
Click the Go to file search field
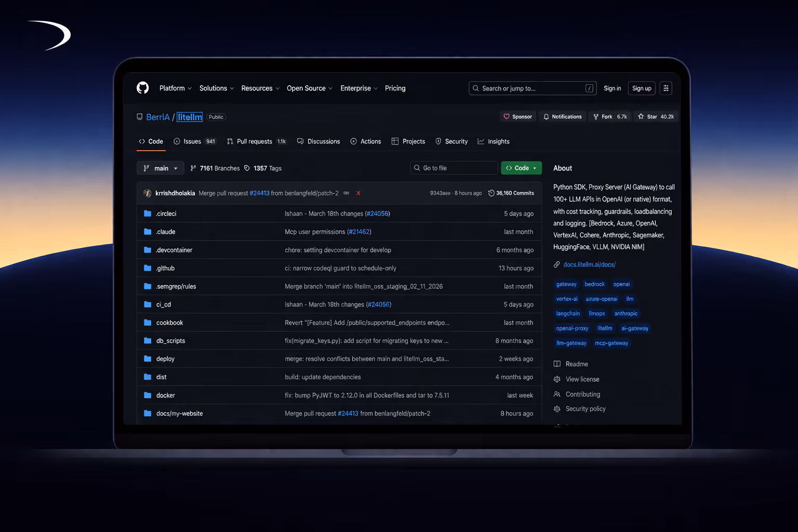point(454,167)
